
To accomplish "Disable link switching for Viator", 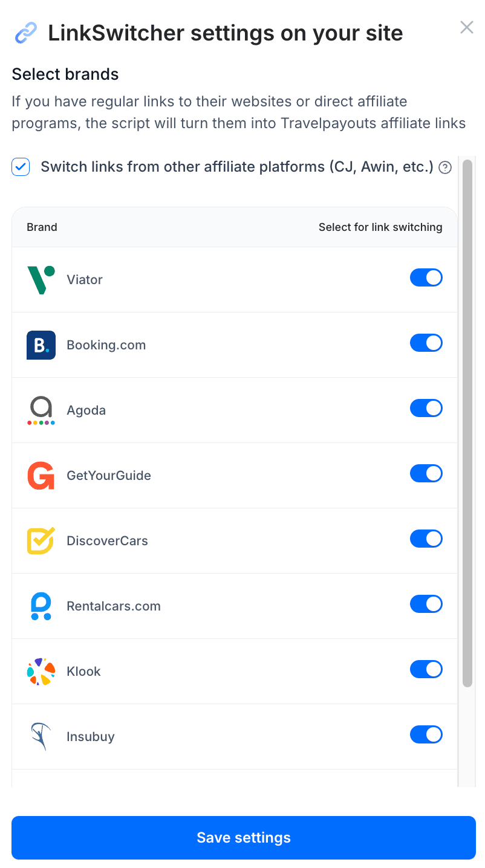I will [x=426, y=277].
